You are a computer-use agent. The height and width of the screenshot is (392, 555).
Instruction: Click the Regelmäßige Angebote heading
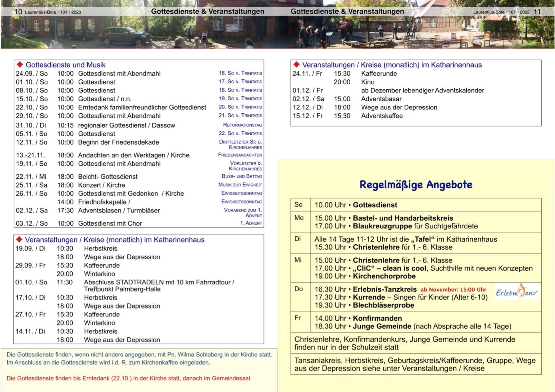click(x=416, y=185)
